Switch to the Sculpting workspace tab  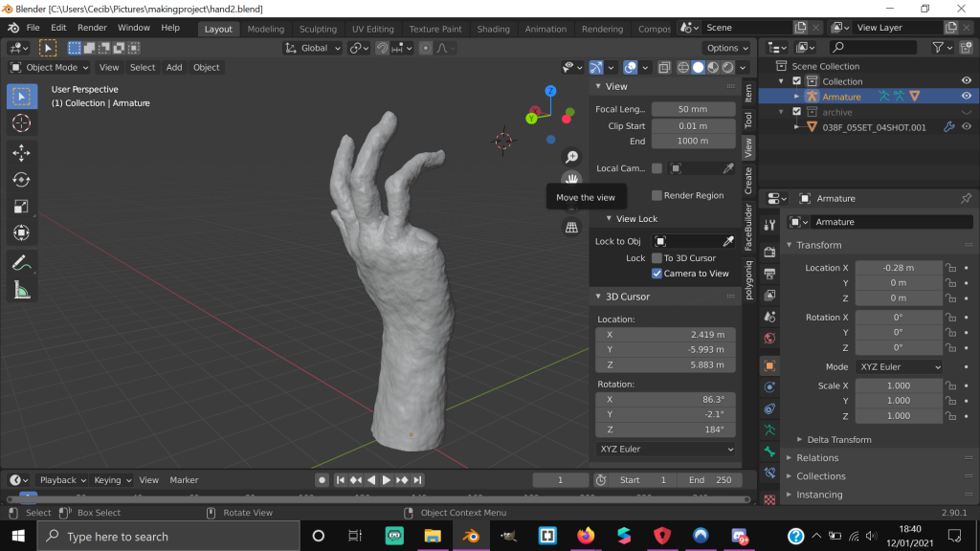point(318,29)
